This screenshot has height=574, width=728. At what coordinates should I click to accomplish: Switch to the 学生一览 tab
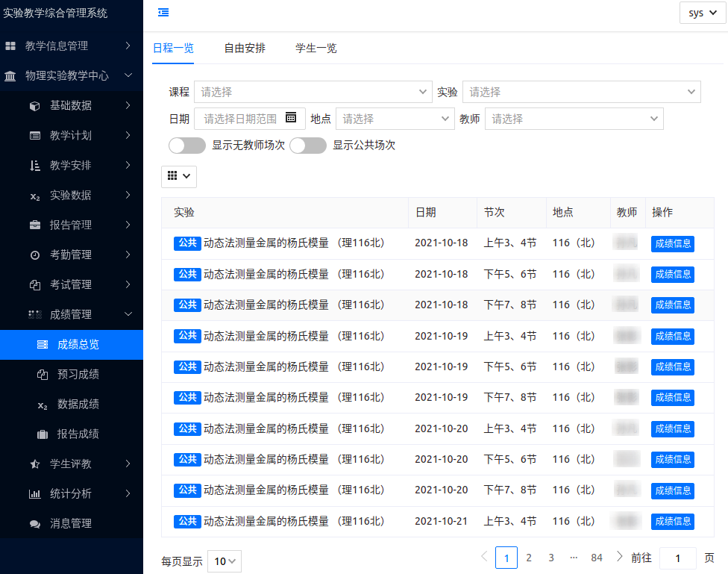click(316, 49)
